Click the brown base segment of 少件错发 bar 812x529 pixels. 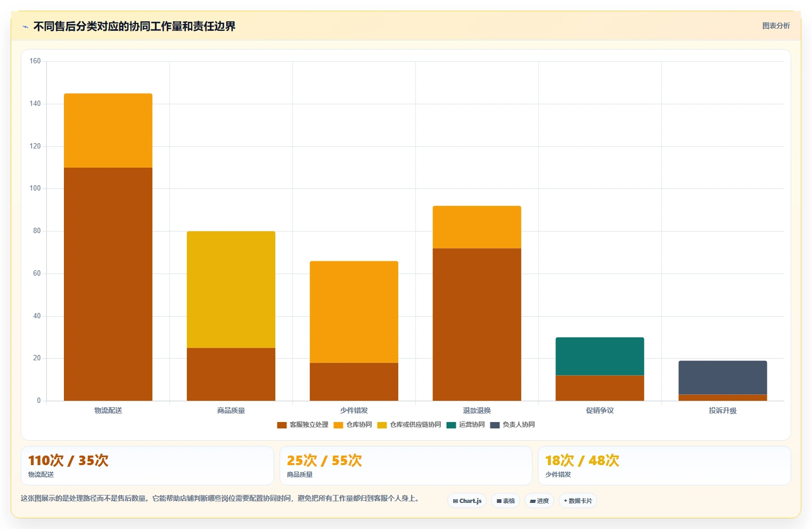pyautogui.click(x=354, y=382)
